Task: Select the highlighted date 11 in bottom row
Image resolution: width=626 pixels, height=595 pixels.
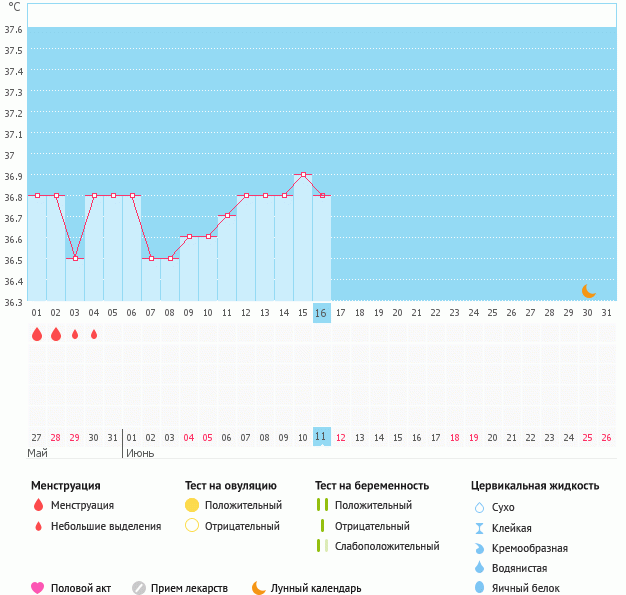Action: click(x=321, y=437)
